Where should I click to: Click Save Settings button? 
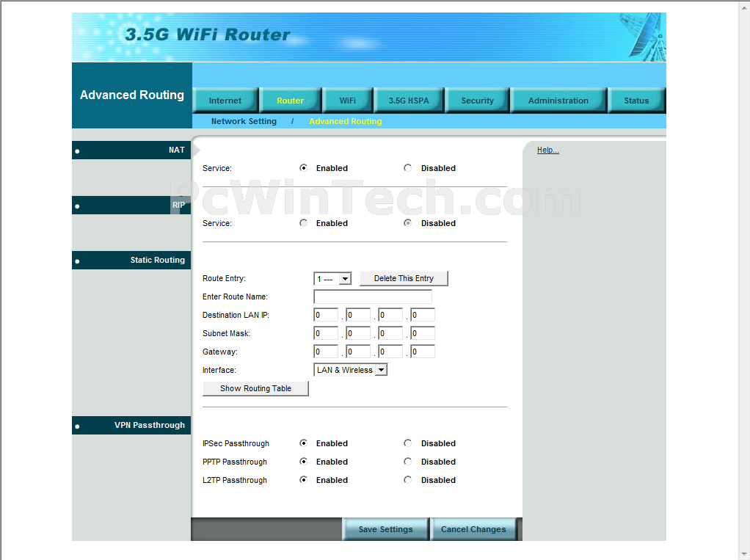pos(385,529)
